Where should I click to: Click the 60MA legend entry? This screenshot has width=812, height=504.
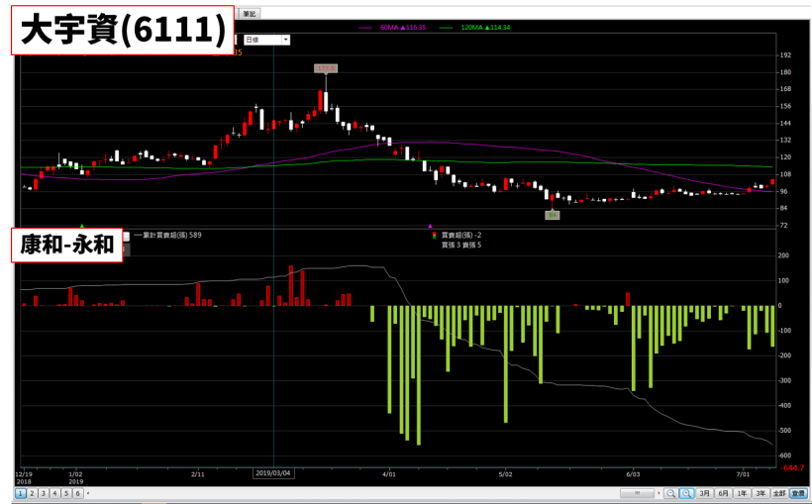point(402,28)
